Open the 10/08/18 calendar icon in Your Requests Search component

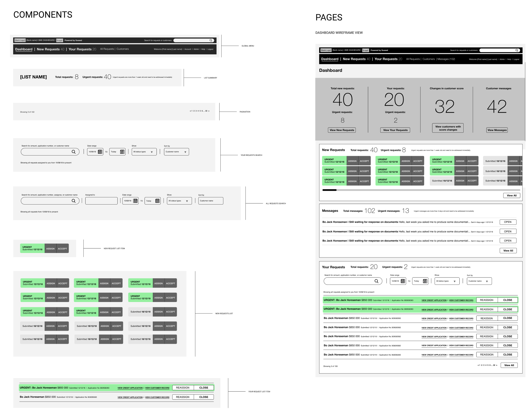tap(100, 152)
